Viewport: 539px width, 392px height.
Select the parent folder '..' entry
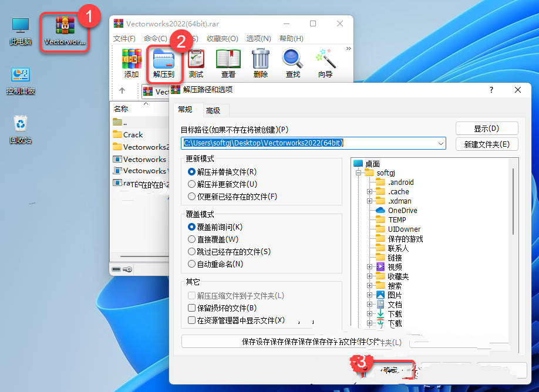(x=120, y=122)
